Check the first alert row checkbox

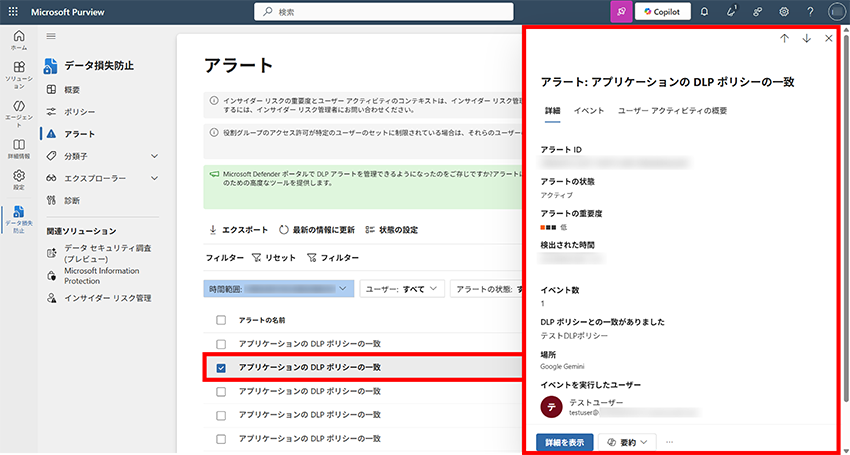click(221, 344)
